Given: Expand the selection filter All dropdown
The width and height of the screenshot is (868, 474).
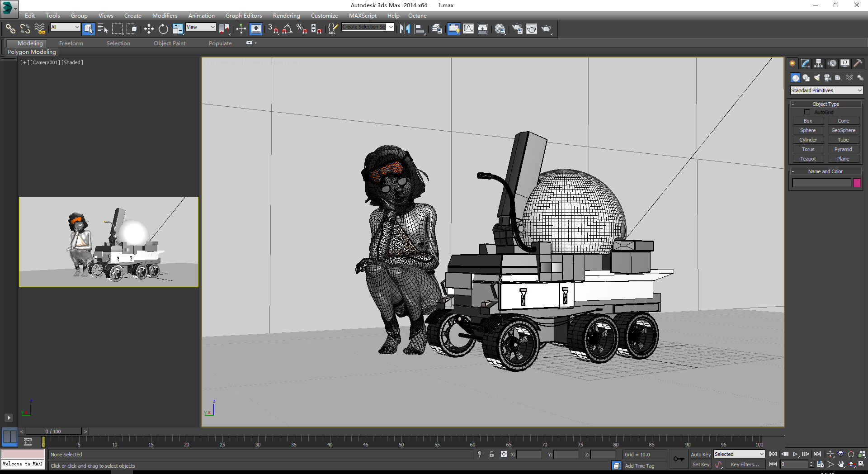Looking at the screenshot, I should [65, 27].
